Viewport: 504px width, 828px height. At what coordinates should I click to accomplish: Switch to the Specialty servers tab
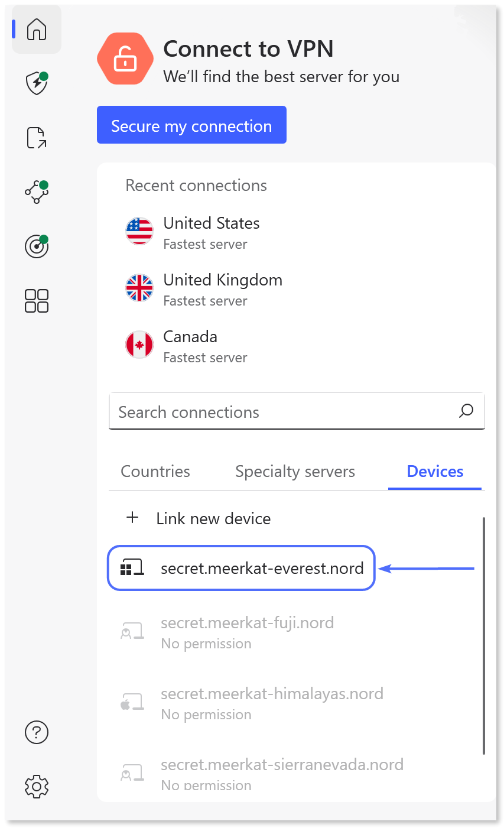tap(295, 471)
